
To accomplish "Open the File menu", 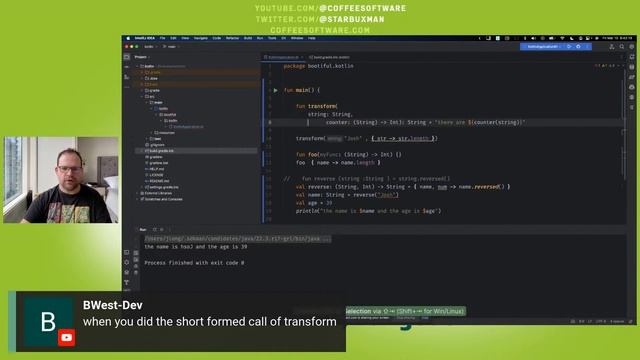I will [x=162, y=38].
